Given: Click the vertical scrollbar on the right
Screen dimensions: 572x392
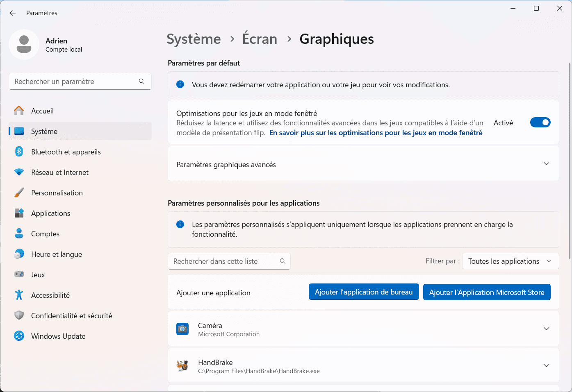Looking at the screenshot, I should 570,161.
